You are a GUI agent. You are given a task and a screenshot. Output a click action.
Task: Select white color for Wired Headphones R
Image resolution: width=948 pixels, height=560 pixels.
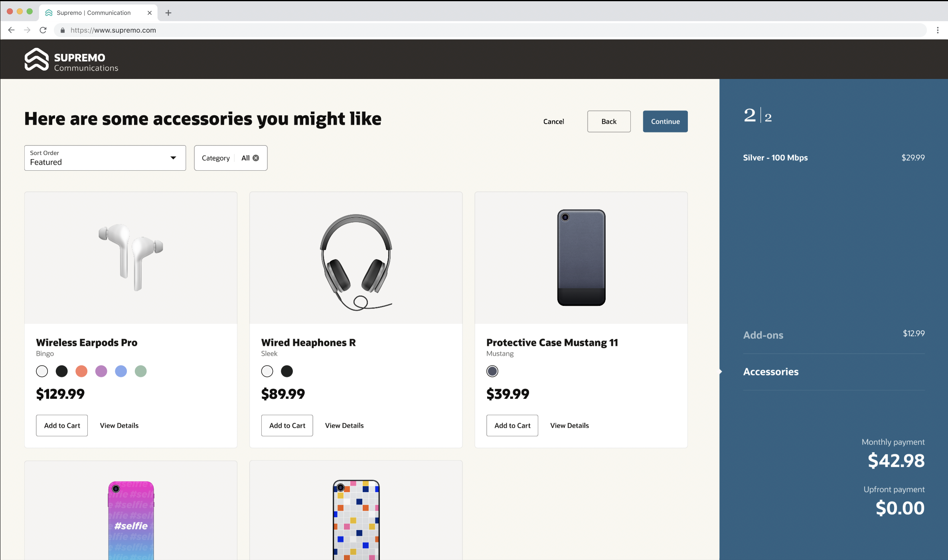point(267,371)
